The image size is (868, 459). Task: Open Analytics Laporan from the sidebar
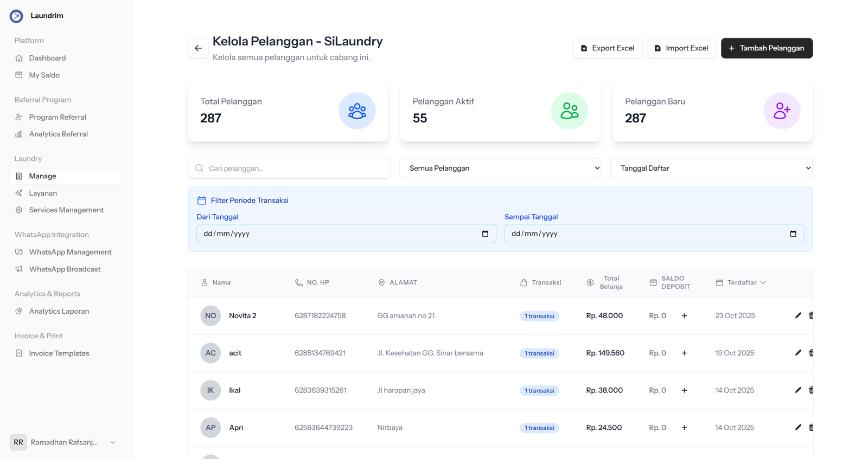click(x=59, y=311)
